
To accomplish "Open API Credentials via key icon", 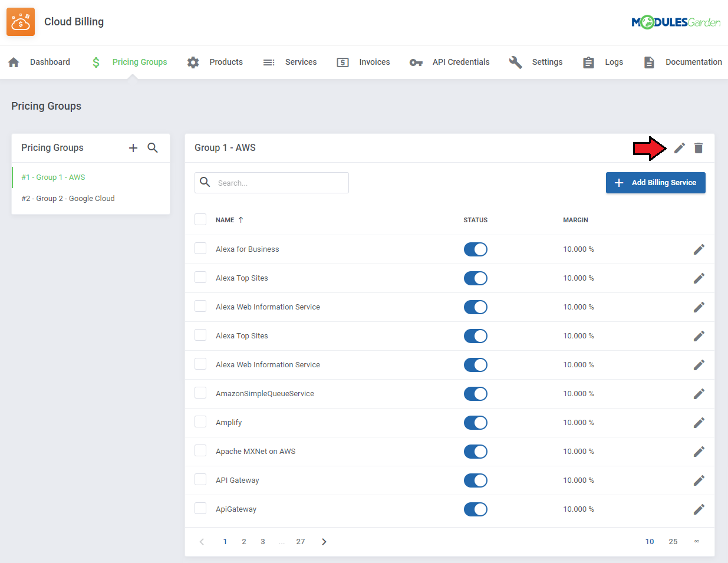I will pyautogui.click(x=416, y=62).
